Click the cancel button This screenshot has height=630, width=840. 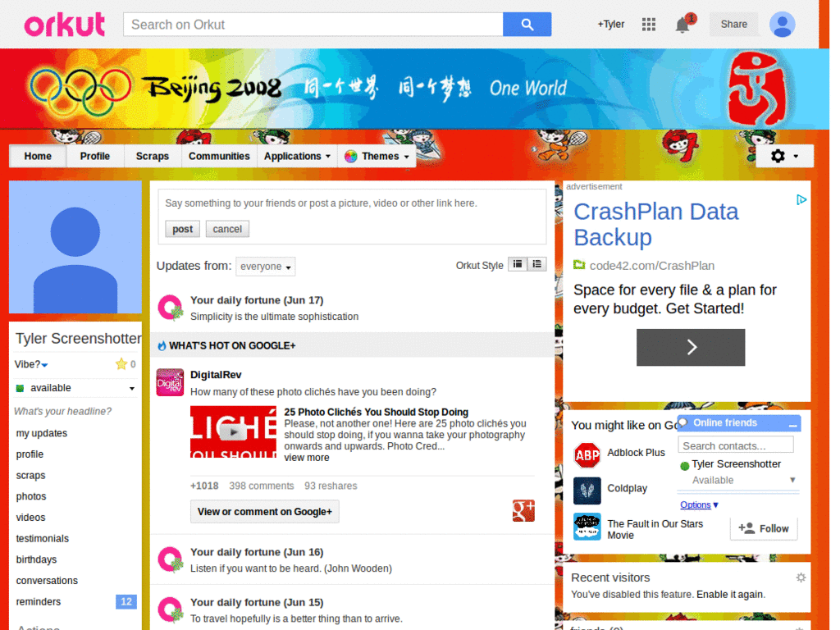(227, 229)
